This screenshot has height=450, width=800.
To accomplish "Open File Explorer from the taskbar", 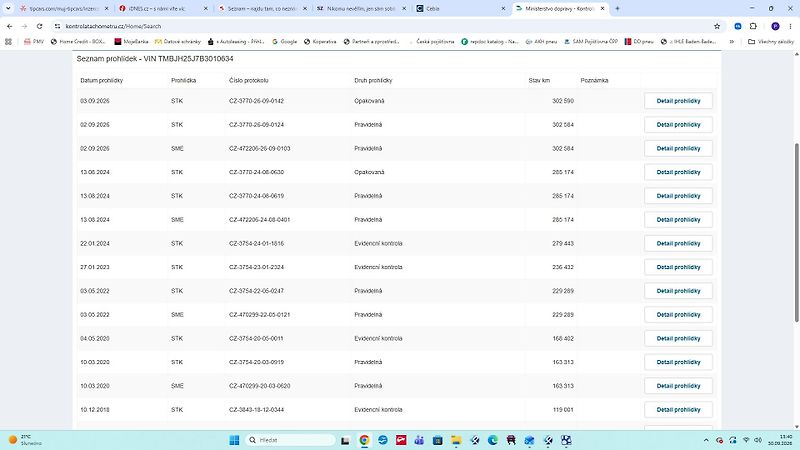I will click(456, 440).
